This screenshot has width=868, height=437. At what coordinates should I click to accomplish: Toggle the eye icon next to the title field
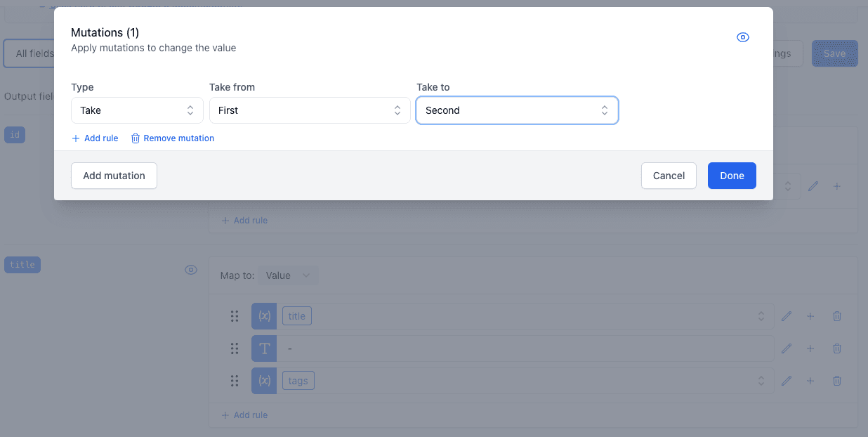[x=190, y=269]
